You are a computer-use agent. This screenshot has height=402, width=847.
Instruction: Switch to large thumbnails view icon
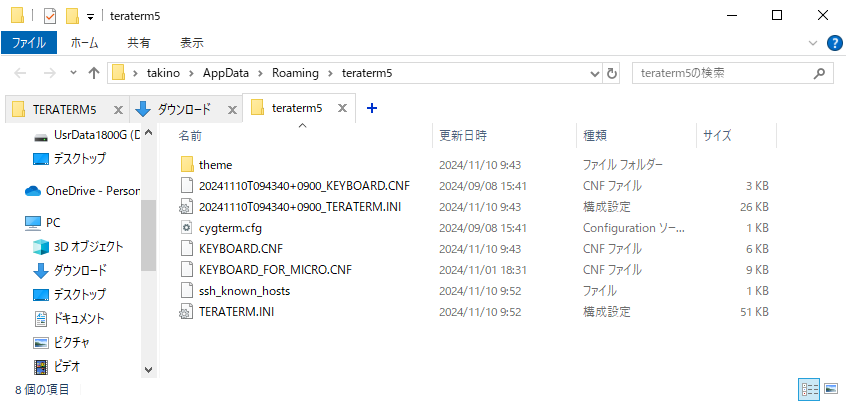tap(831, 388)
